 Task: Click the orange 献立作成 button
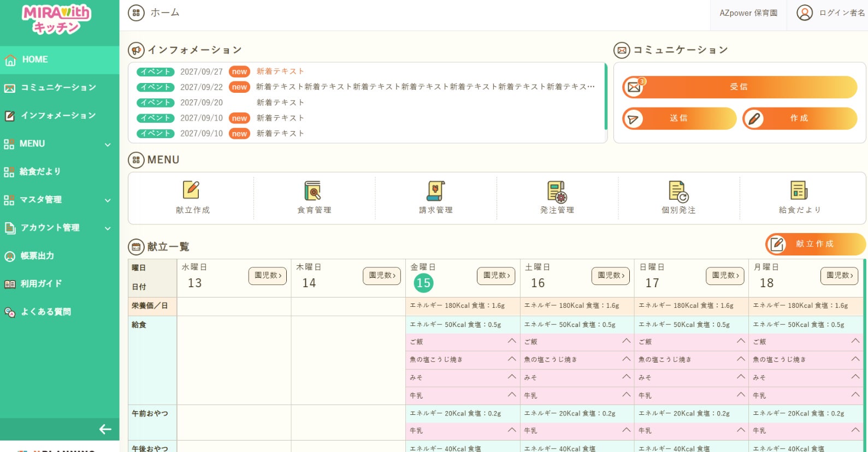pyautogui.click(x=815, y=244)
